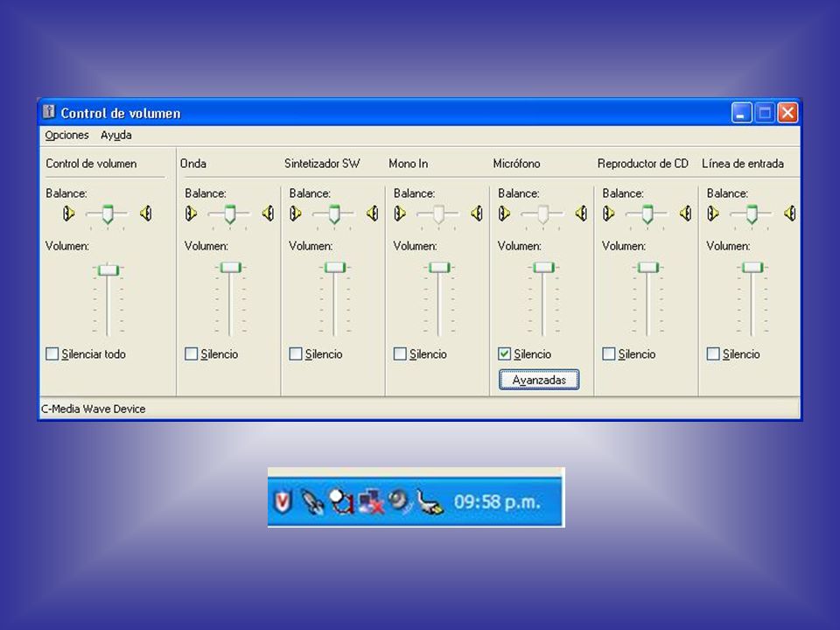840x630 pixels.
Task: Click left speaker icon of Reproductor de CD balance
Action: [x=609, y=213]
